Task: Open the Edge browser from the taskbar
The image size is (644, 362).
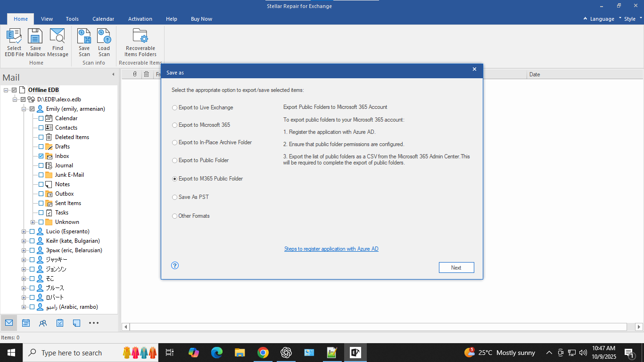Action: (x=216, y=353)
